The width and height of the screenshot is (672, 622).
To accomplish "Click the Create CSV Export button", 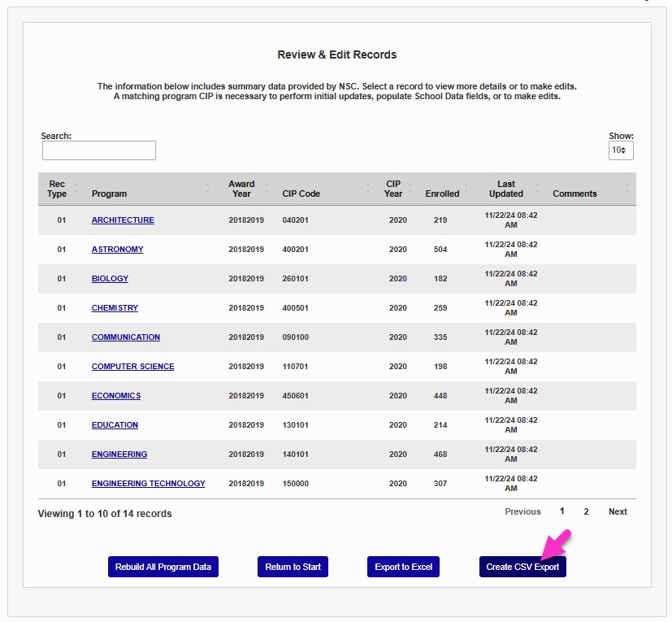I will [522, 567].
